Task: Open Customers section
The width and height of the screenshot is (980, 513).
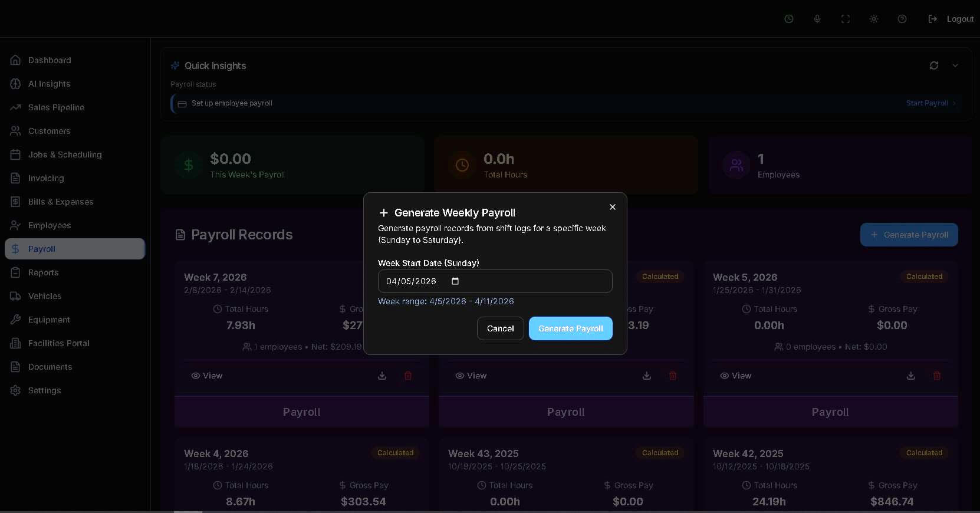Action: tap(75, 131)
